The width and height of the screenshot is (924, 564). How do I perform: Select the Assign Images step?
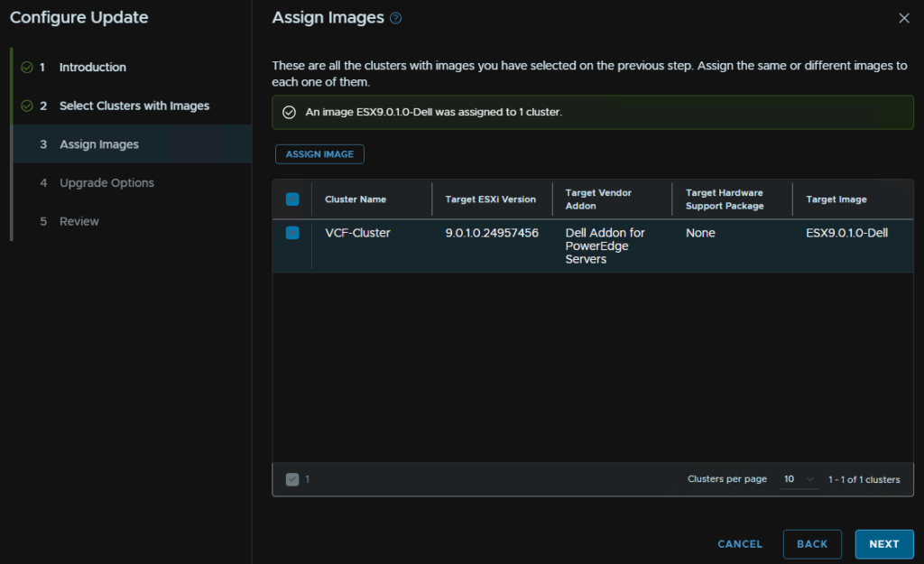[98, 144]
